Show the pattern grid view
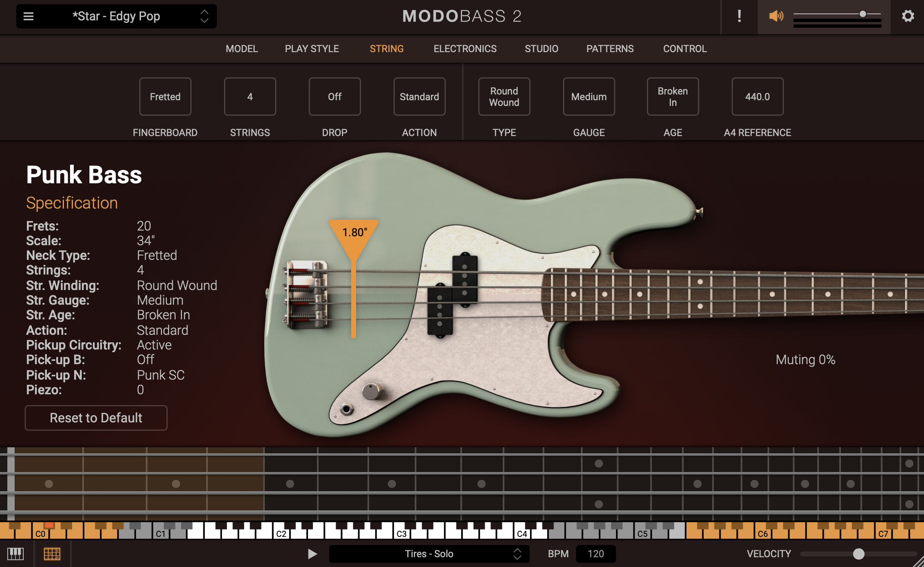The width and height of the screenshot is (924, 567). click(x=52, y=554)
